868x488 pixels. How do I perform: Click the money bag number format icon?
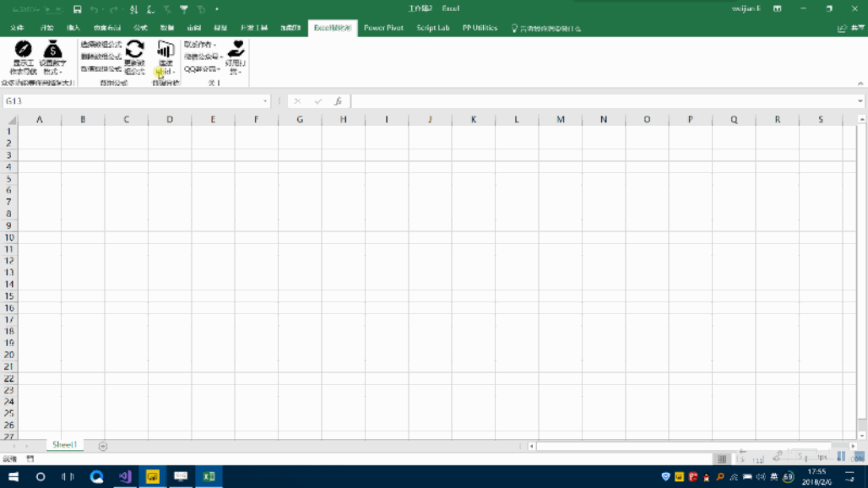click(52, 49)
